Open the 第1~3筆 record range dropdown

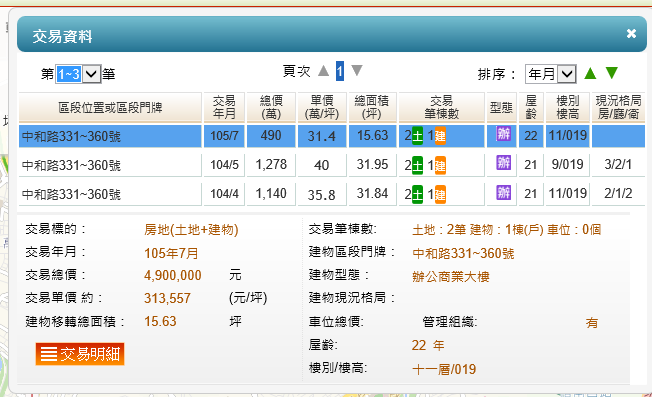click(x=78, y=74)
